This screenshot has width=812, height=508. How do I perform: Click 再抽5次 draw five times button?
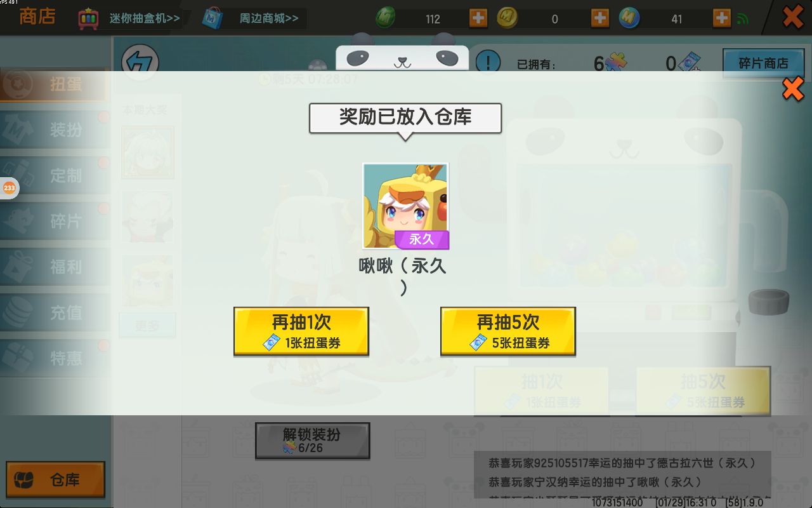(x=508, y=331)
